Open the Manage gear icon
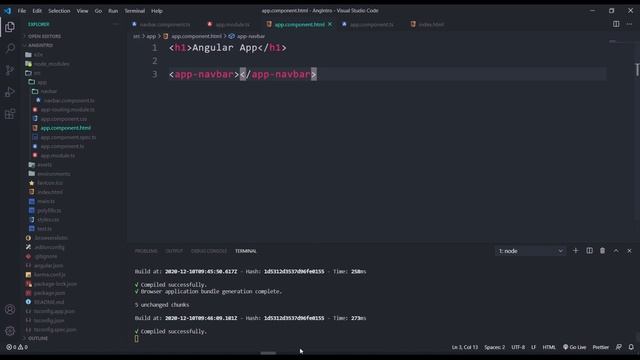The image size is (640, 360). pos(10,331)
